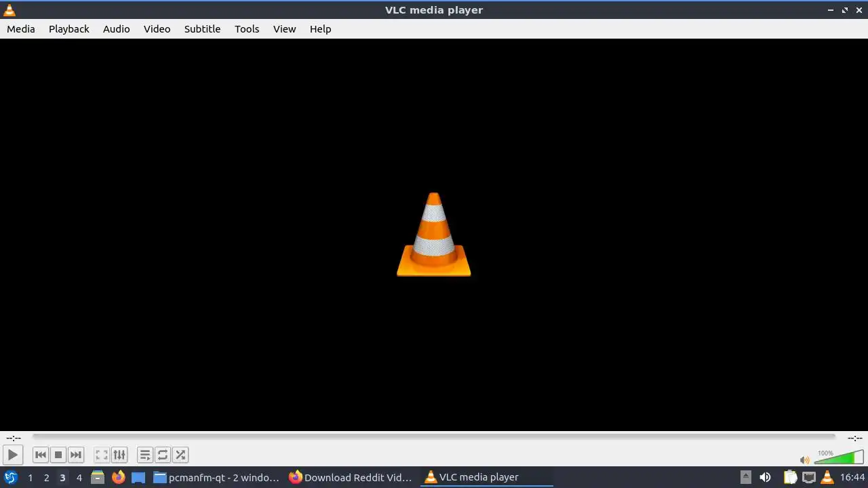The width and height of the screenshot is (868, 488).
Task: Toggle random shuffle playback
Action: tap(180, 455)
